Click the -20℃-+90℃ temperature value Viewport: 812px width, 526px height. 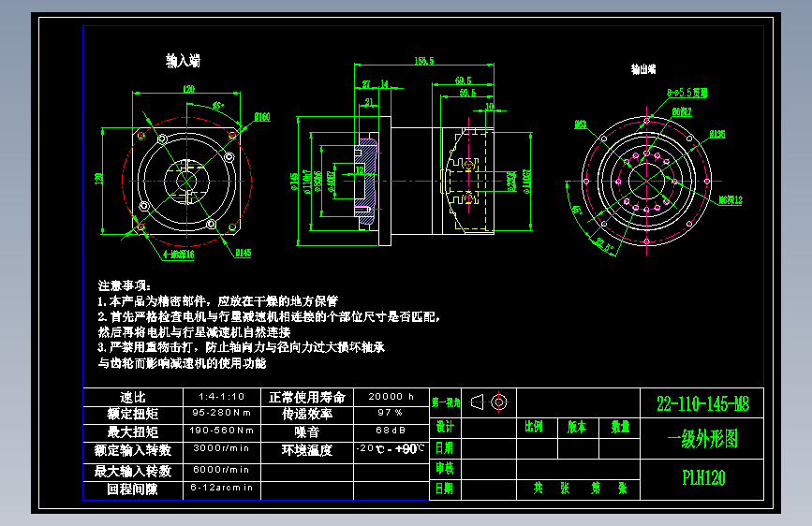pos(391,449)
